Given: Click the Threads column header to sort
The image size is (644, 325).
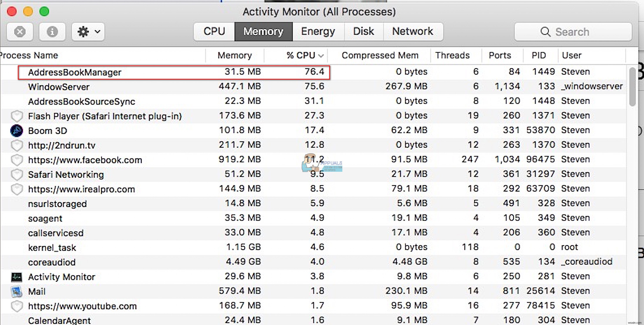Looking at the screenshot, I should tap(453, 55).
